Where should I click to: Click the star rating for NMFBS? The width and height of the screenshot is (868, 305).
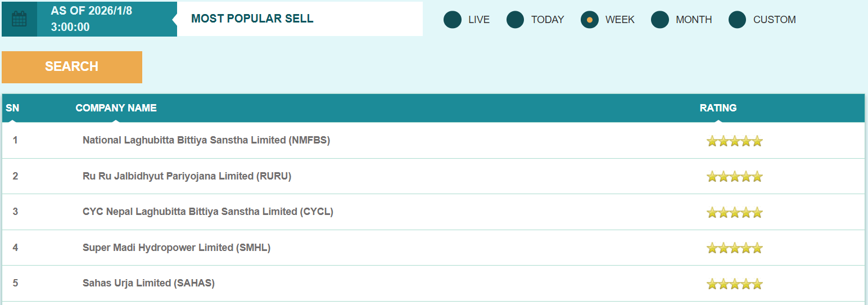click(734, 141)
